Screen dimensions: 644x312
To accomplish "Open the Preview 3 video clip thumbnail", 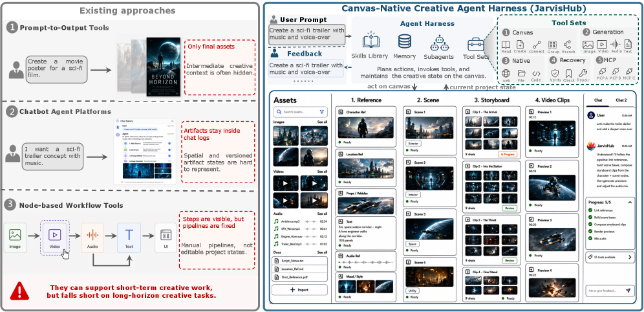I will [552, 240].
